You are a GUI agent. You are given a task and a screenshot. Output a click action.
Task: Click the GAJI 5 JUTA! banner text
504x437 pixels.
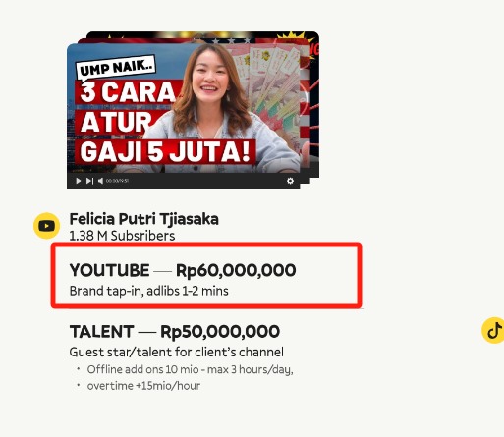(x=165, y=152)
